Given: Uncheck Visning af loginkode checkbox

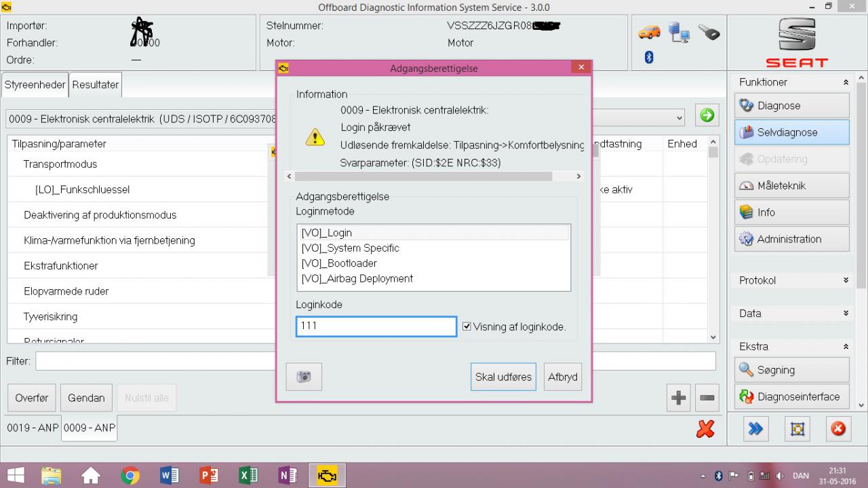Looking at the screenshot, I should 467,326.
